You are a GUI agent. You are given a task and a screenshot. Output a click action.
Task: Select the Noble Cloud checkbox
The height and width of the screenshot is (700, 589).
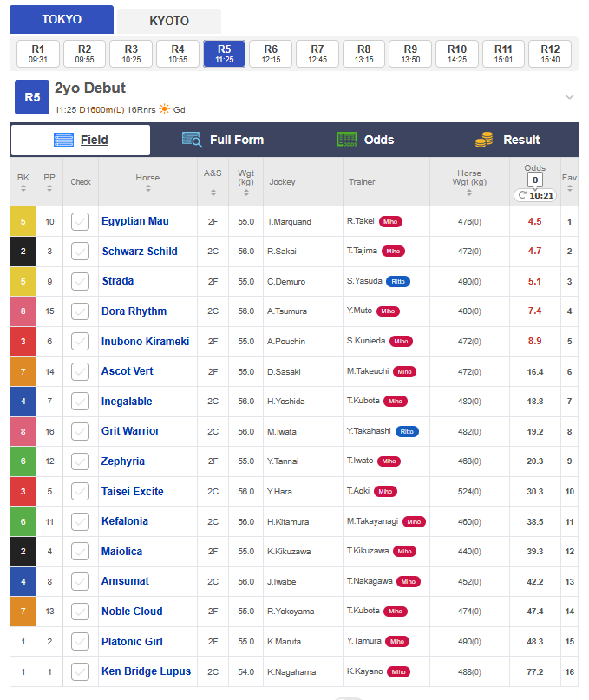pyautogui.click(x=81, y=612)
